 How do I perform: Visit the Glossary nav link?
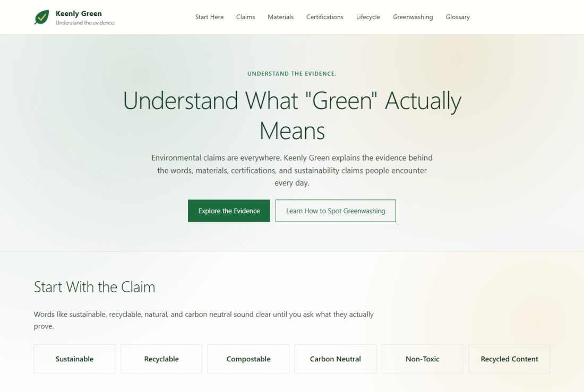[x=458, y=17]
